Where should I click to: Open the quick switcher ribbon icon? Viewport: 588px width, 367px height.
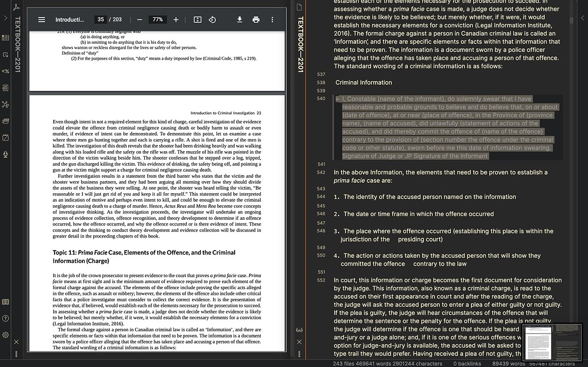[x=5, y=55]
